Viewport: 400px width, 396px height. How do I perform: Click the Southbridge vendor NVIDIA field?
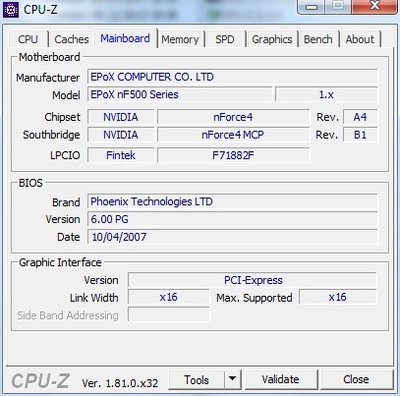[x=121, y=135]
